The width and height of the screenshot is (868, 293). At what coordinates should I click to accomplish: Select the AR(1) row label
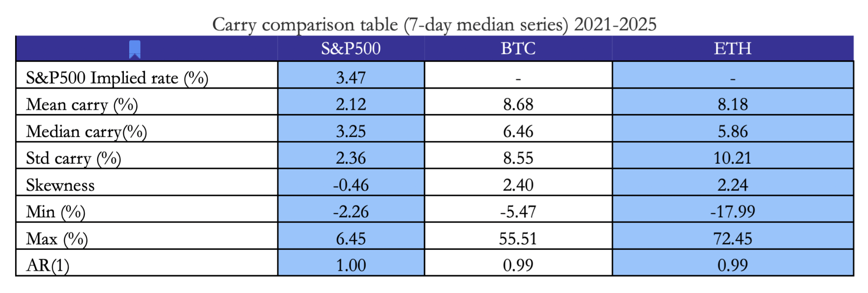[48, 266]
